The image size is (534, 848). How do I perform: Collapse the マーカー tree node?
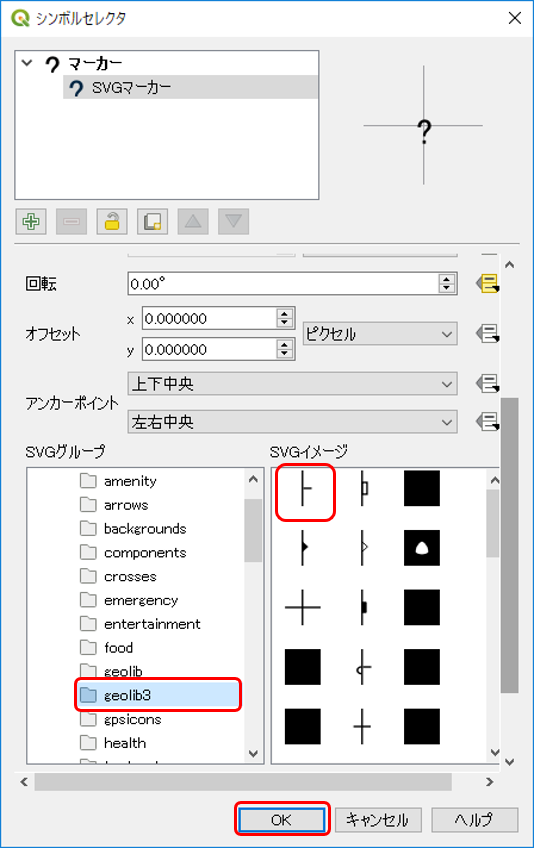coord(27,63)
